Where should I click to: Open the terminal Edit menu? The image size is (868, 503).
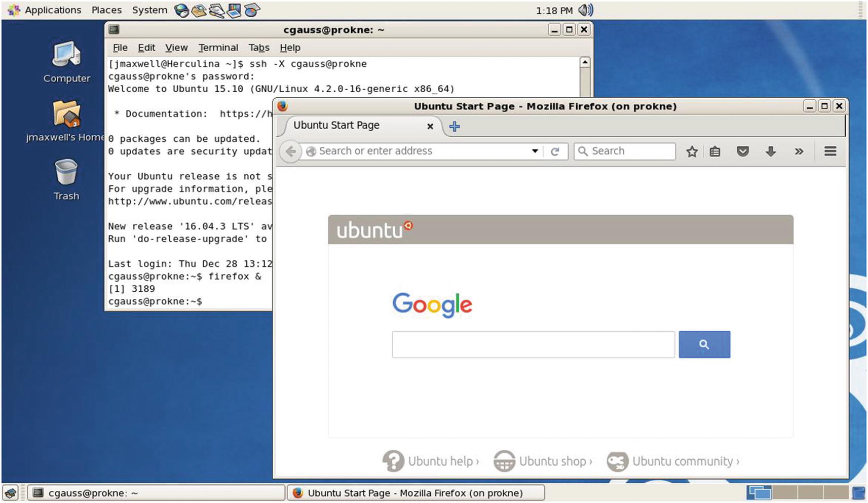(146, 48)
